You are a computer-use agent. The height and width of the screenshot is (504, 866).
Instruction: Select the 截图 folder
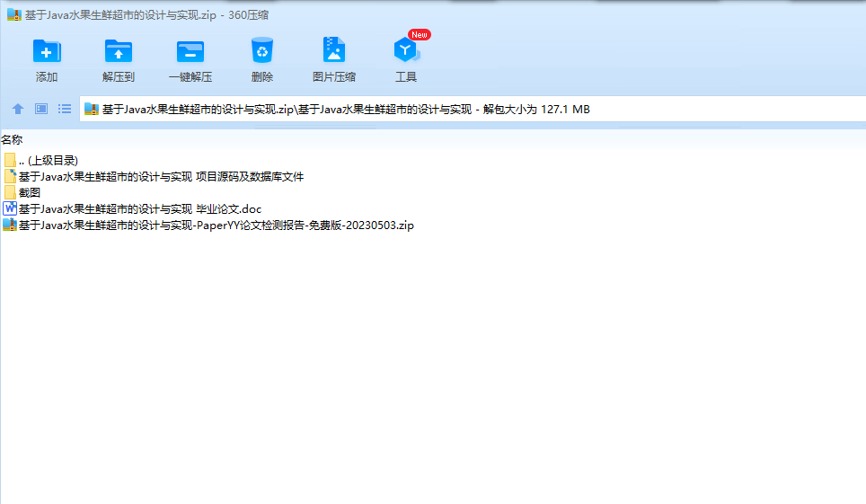pyautogui.click(x=22, y=192)
